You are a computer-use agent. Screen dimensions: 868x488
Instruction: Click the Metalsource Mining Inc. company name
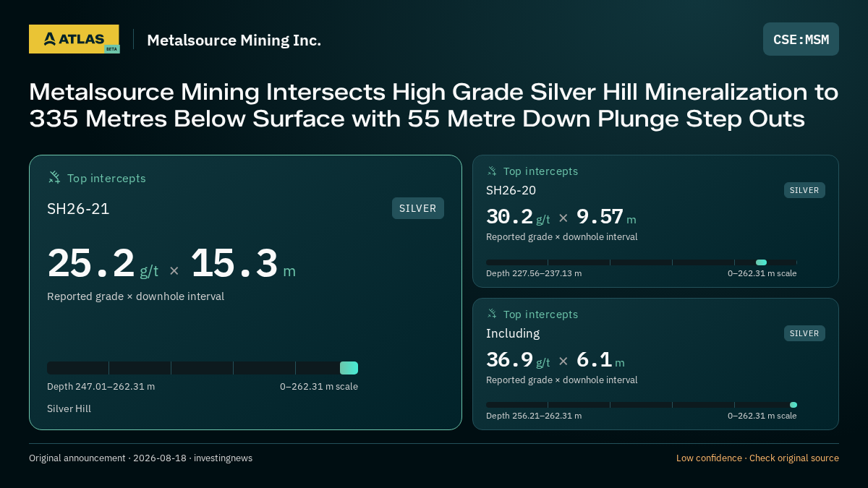point(234,40)
